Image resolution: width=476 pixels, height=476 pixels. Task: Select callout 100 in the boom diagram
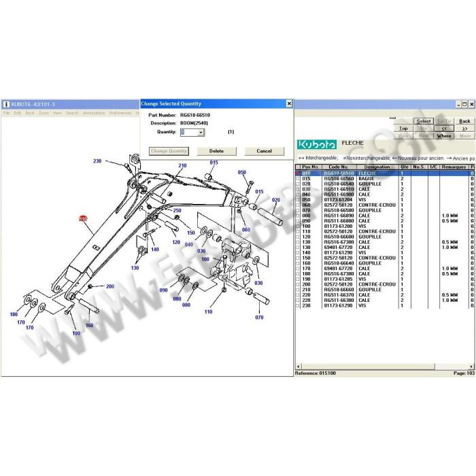[205, 259]
